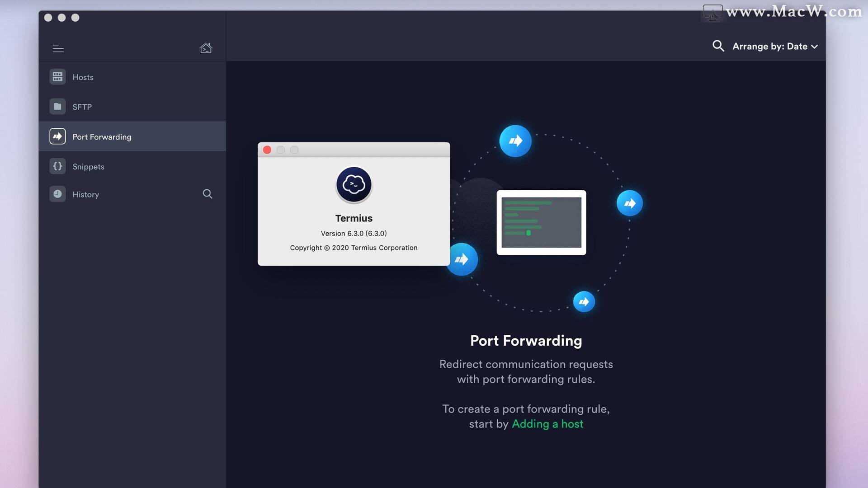Click the top blue arrow circle in the illustration

click(x=515, y=141)
